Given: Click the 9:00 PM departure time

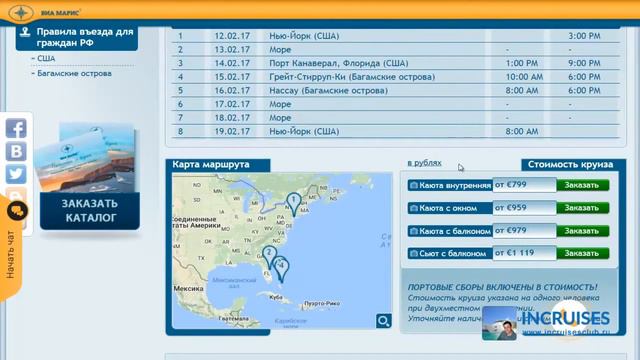Looking at the screenshot, I should (x=584, y=63).
